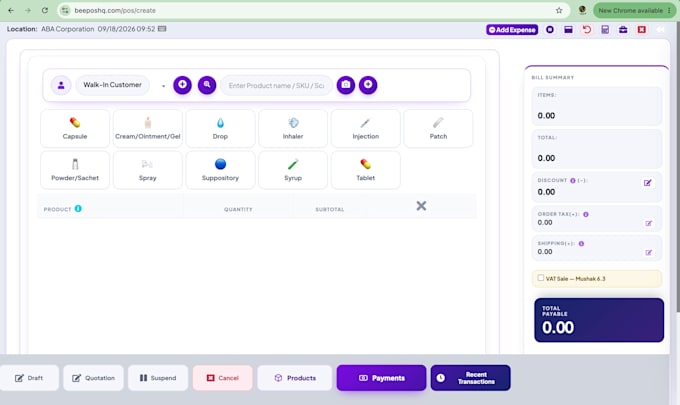680x405 pixels.
Task: Click the info icon beside DISCOUNT
Action: coord(572,180)
